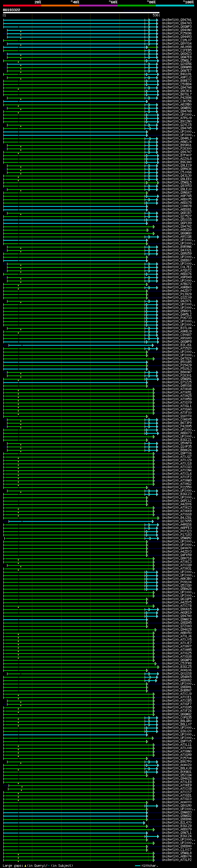Select hit label UniRef100_Q8VYG4
197x868 pixels.
176,43
